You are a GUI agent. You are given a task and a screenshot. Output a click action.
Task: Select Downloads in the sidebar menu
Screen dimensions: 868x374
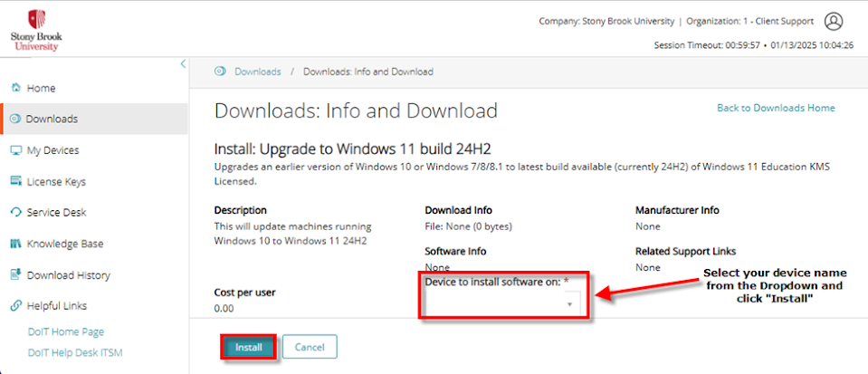(94, 119)
